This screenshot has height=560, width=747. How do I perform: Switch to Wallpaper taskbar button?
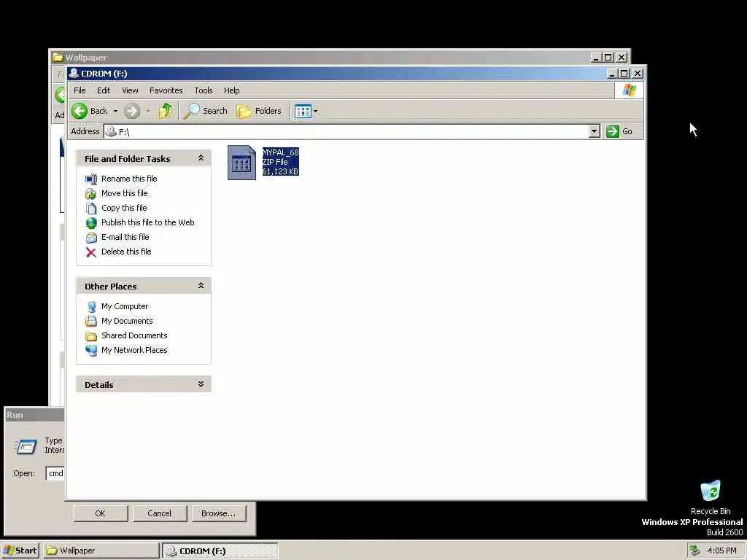pos(101,551)
